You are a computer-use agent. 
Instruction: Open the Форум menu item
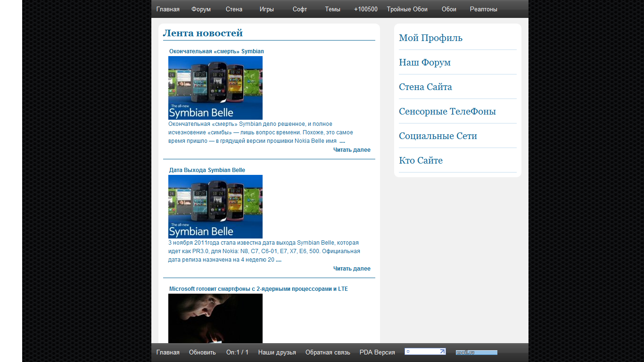[201, 9]
